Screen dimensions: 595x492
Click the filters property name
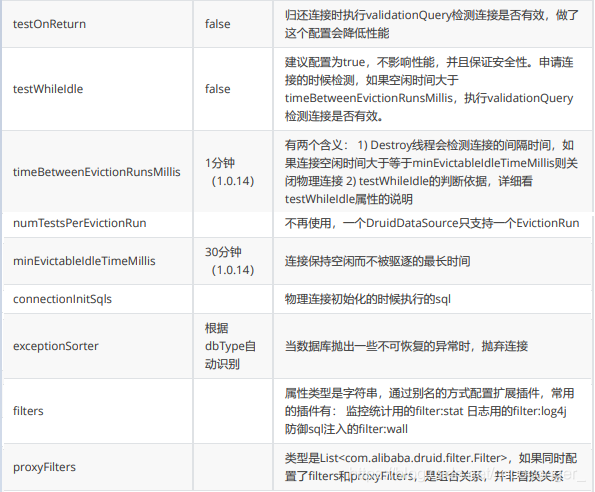pos(28,411)
